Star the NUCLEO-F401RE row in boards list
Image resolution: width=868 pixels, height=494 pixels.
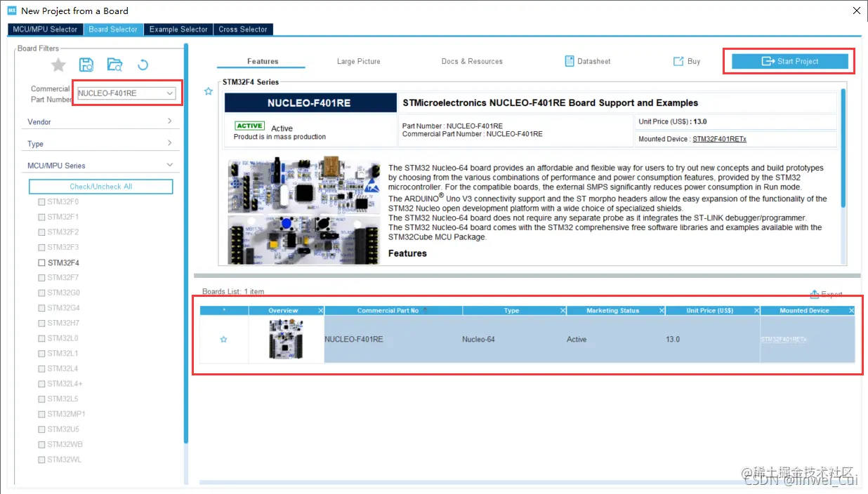223,339
